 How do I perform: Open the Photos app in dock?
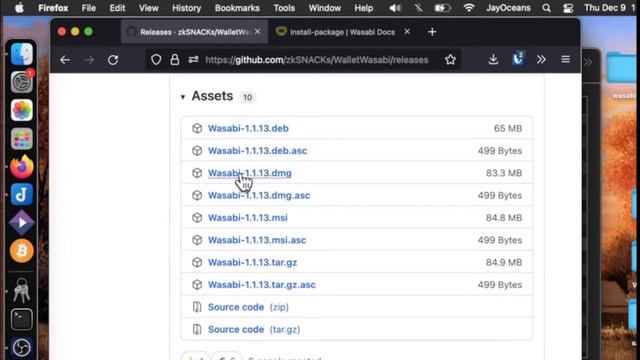click(x=22, y=110)
